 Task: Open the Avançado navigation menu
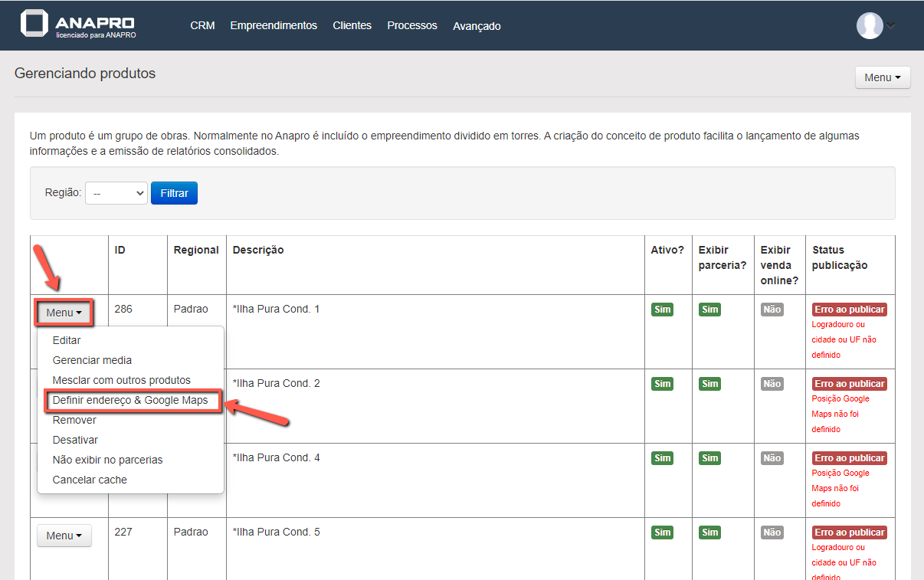point(477,26)
